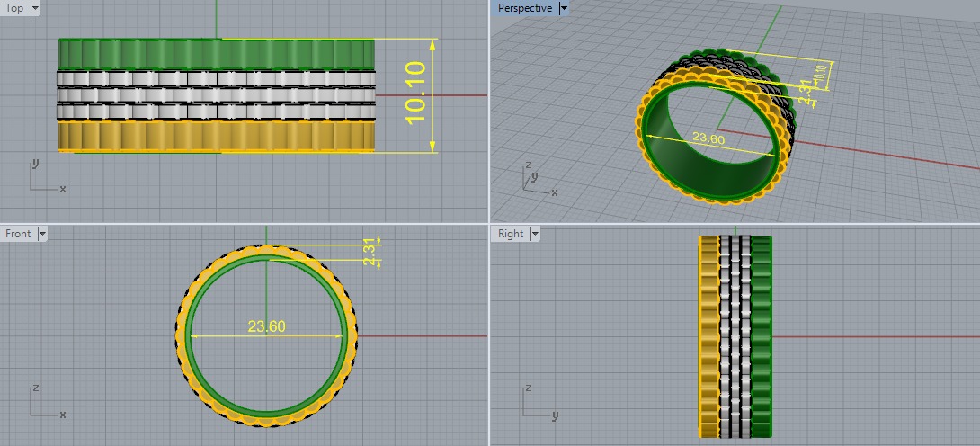Select the yellow band in Top view
Image resolution: width=980 pixels, height=446 pixels.
pyautogui.click(x=217, y=136)
